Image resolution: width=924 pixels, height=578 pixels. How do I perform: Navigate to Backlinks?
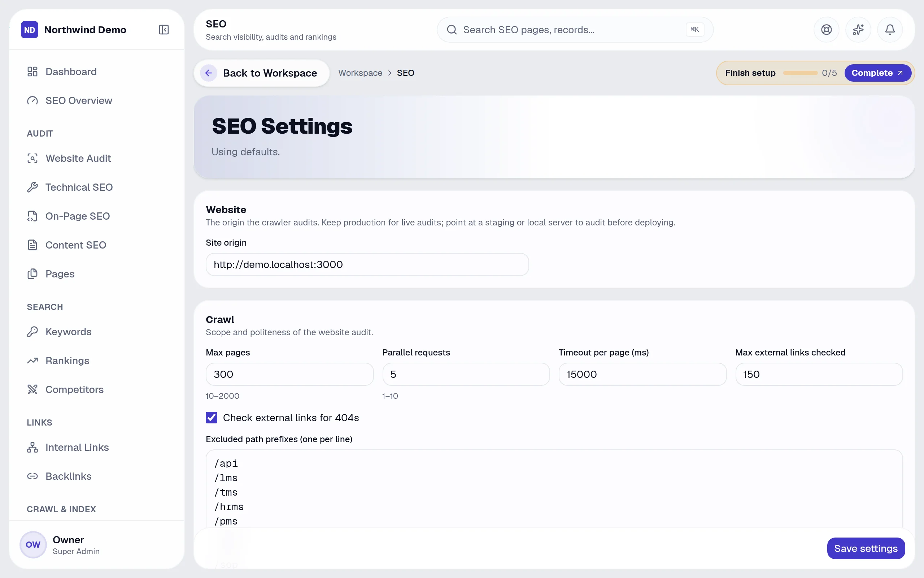tap(97, 476)
